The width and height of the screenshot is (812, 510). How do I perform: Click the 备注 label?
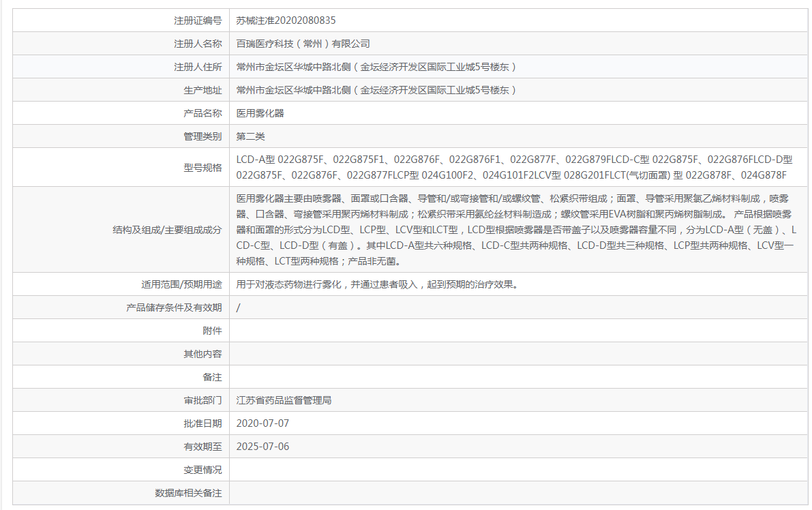[212, 377]
